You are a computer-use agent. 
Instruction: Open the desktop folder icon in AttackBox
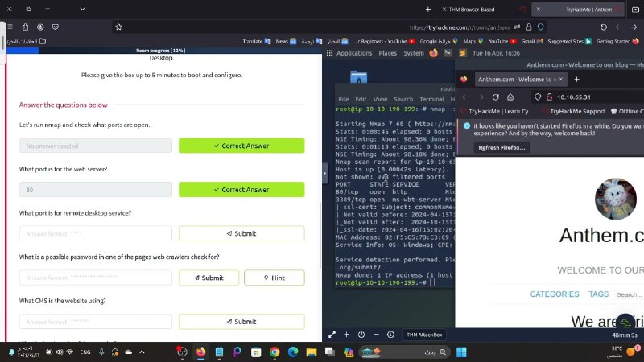pyautogui.click(x=358, y=77)
